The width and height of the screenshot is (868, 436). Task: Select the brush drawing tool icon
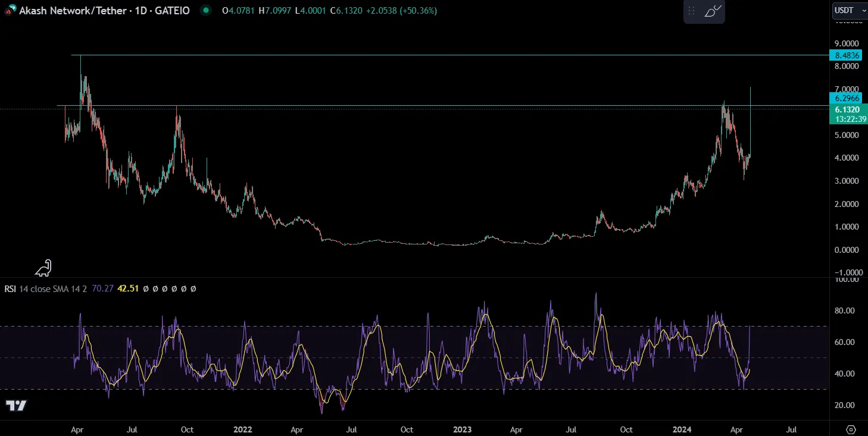tap(713, 11)
